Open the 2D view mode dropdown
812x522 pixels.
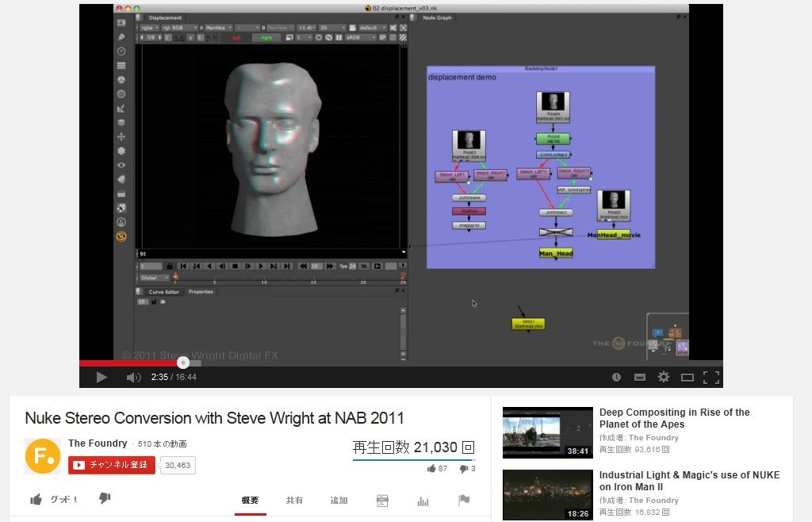[332, 28]
